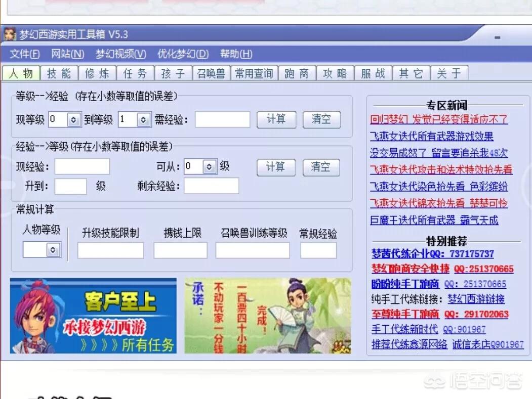The image size is (532, 399).
Task: Switch to the 任务 tab
Action: [x=135, y=73]
